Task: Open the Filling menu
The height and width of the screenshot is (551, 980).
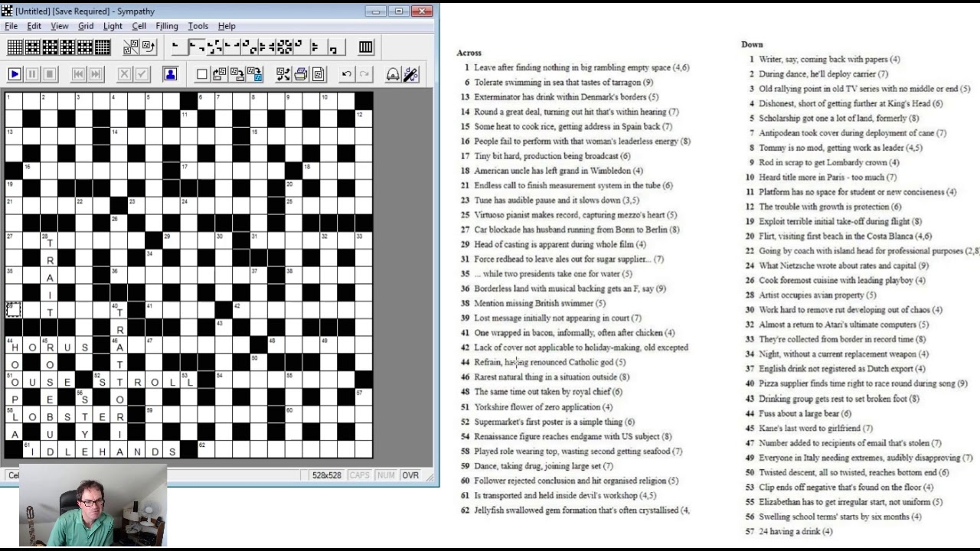Action: click(167, 25)
